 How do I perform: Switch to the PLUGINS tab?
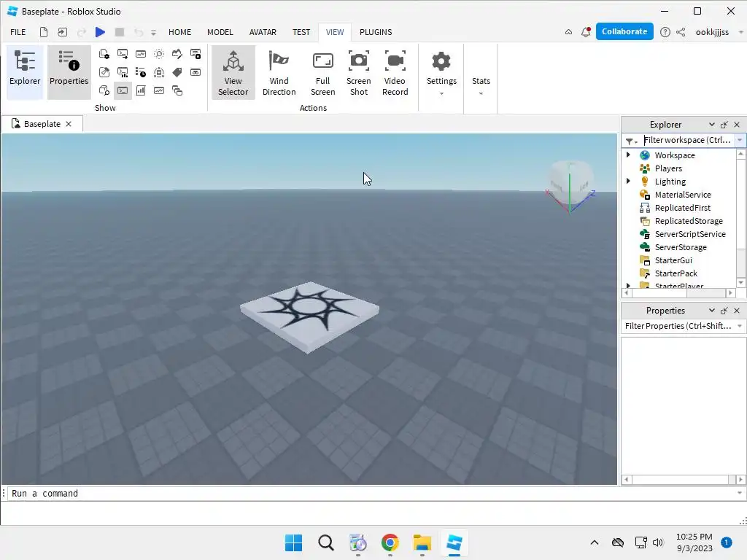(376, 32)
